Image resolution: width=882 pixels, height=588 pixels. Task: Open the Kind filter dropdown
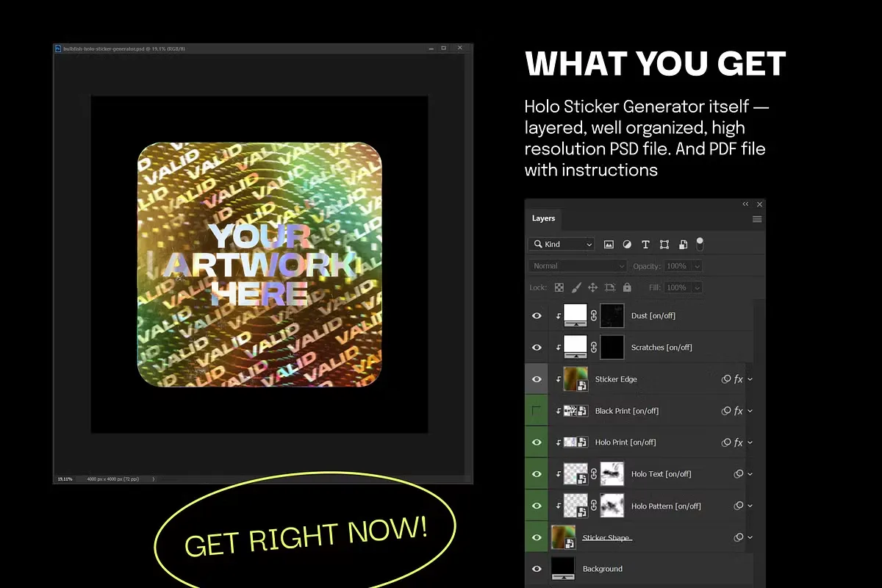[562, 244]
